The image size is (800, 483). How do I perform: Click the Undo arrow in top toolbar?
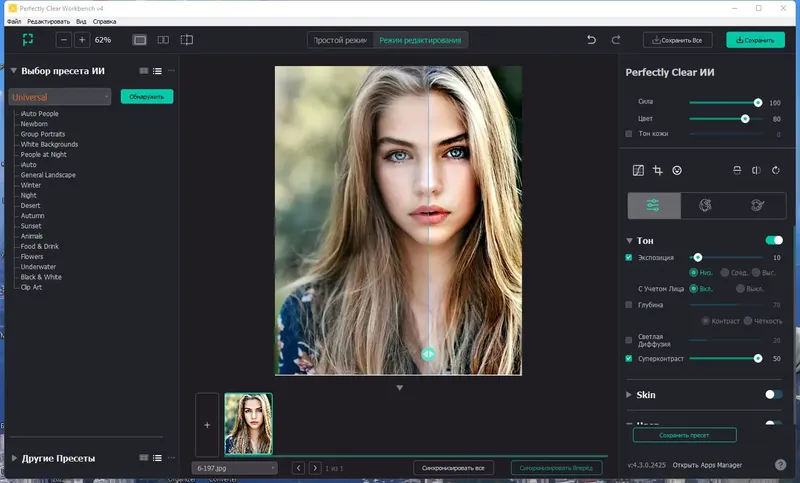click(591, 40)
